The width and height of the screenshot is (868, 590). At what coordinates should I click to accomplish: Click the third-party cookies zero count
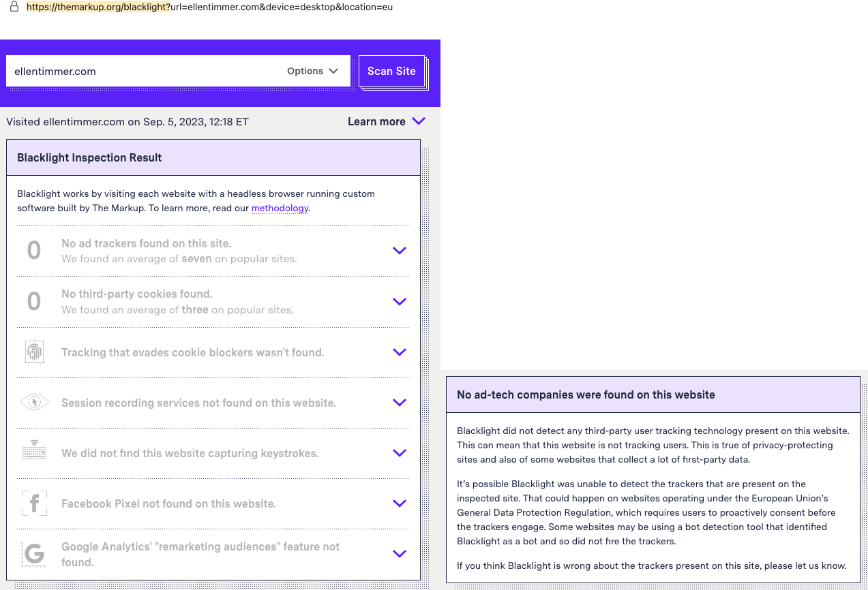pyautogui.click(x=34, y=301)
